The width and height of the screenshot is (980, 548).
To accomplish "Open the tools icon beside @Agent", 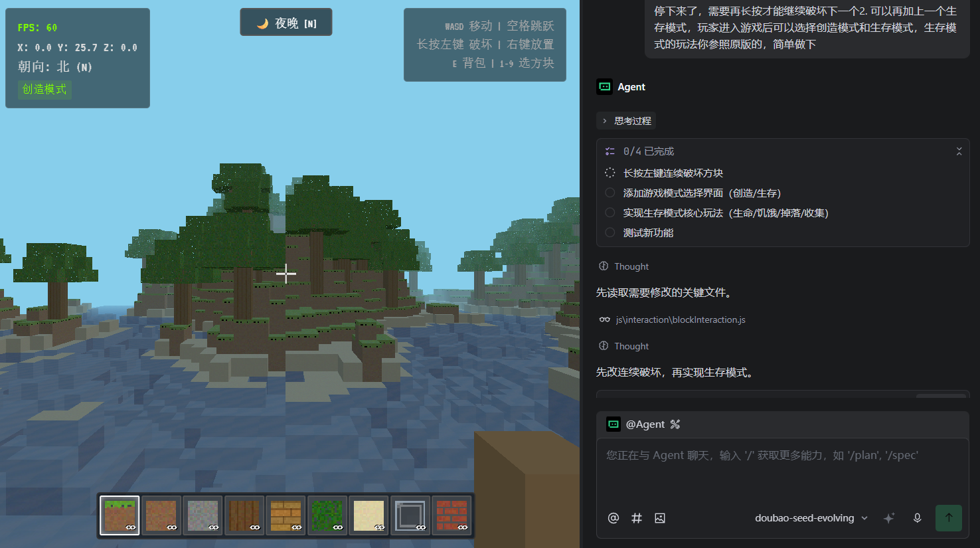I will click(675, 424).
